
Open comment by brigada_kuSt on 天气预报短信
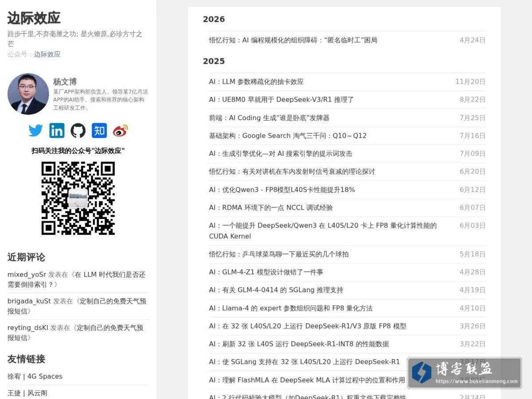click(x=77, y=306)
